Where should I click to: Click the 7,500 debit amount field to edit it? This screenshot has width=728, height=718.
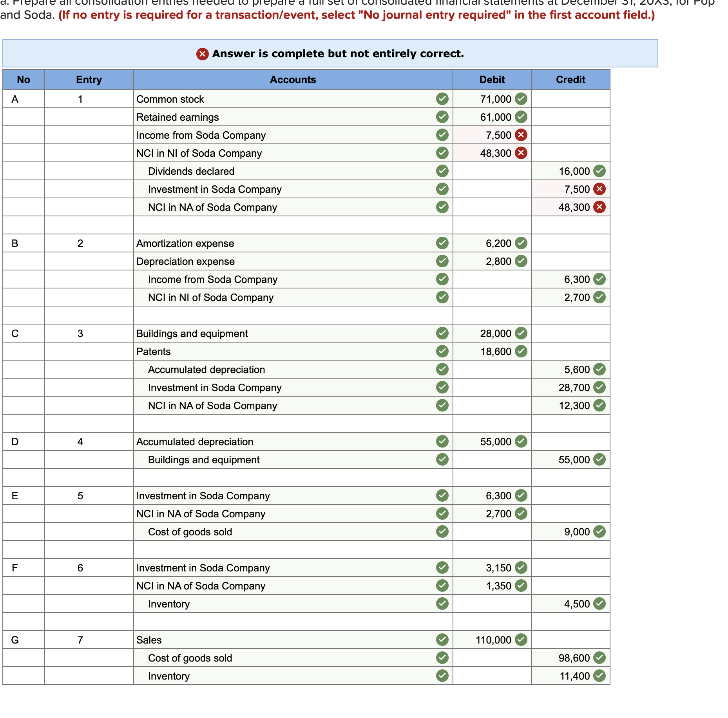[x=492, y=135]
